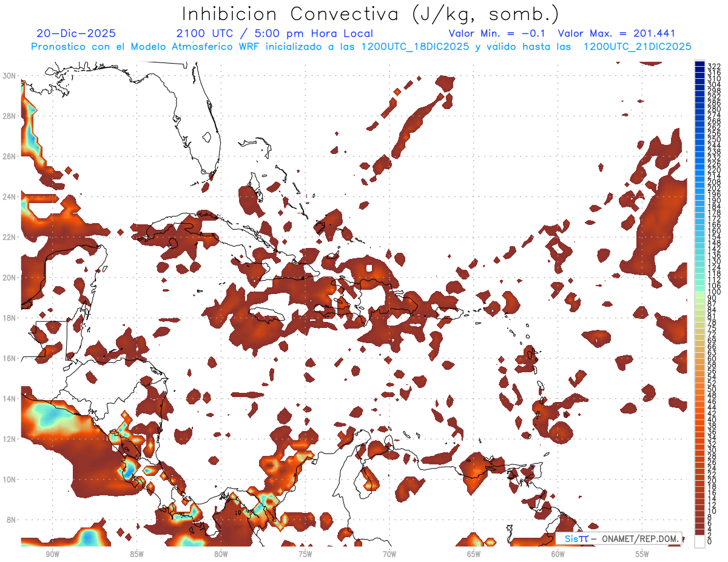Click the '85W' longitude label
This screenshot has width=728, height=562.
[x=136, y=554]
